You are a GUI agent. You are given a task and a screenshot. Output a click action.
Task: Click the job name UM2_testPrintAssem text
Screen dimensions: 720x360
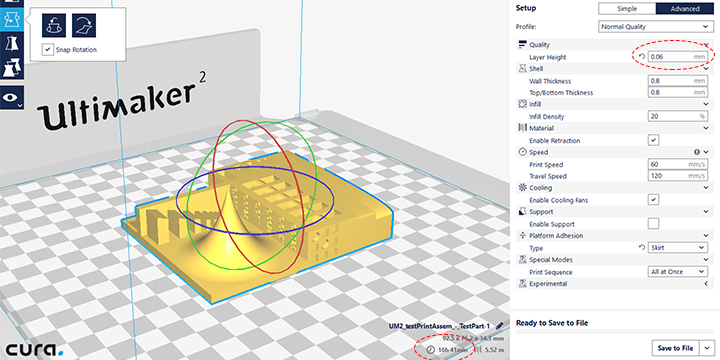pyautogui.click(x=439, y=326)
